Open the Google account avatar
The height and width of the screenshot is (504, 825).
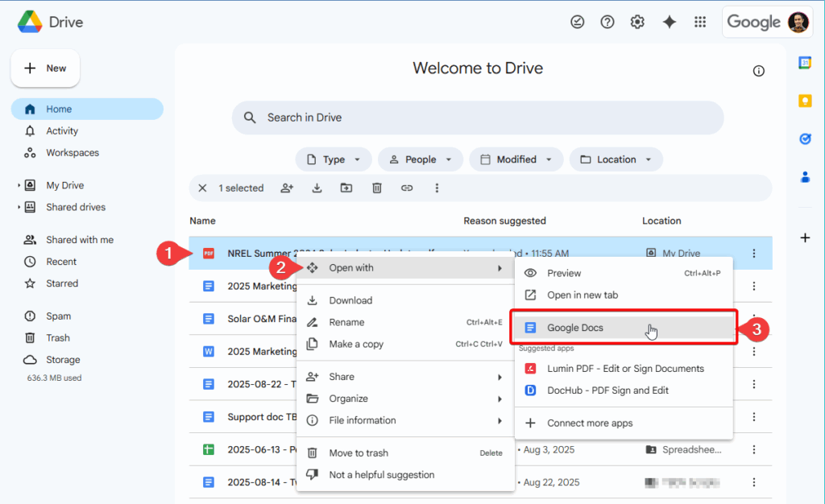click(798, 22)
